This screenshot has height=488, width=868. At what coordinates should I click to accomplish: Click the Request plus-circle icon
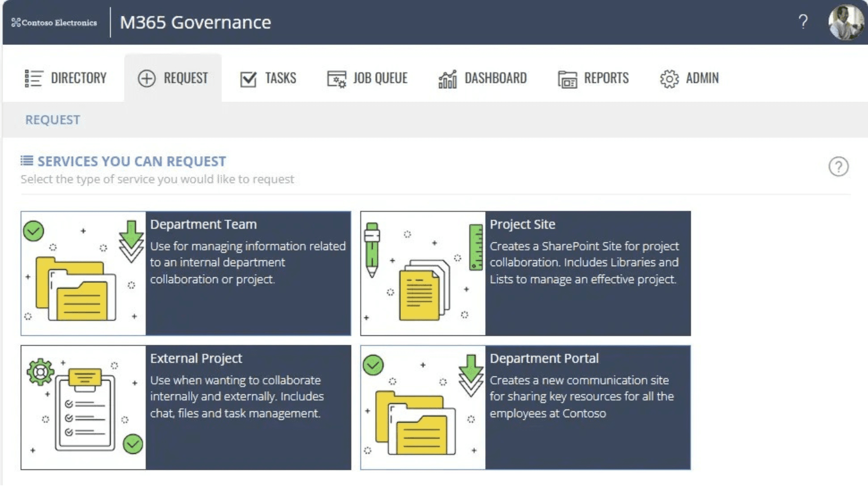[146, 79]
